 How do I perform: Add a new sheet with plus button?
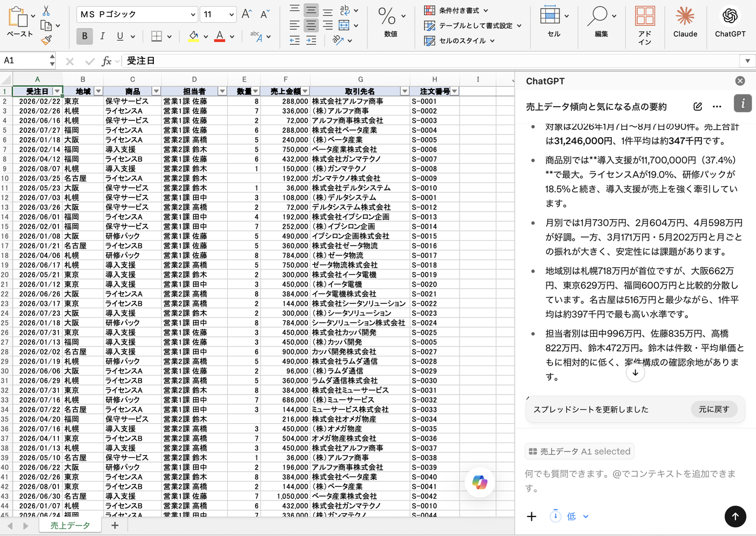pos(114,525)
